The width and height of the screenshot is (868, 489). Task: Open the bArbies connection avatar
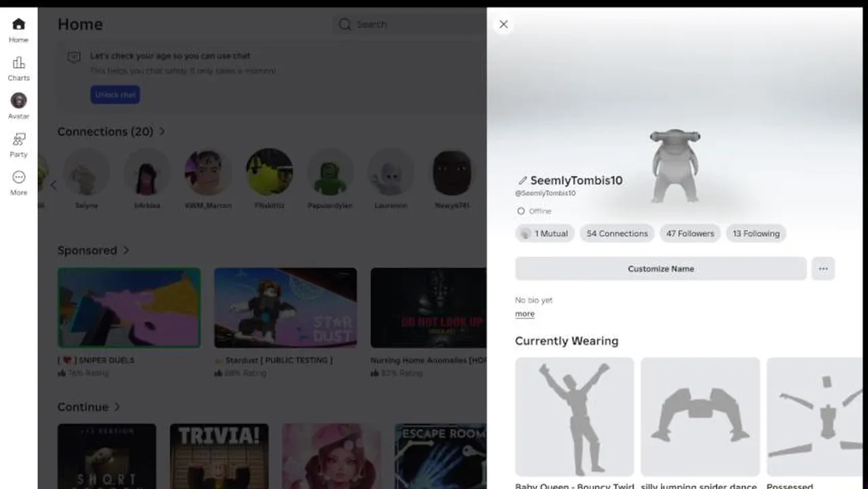click(147, 173)
